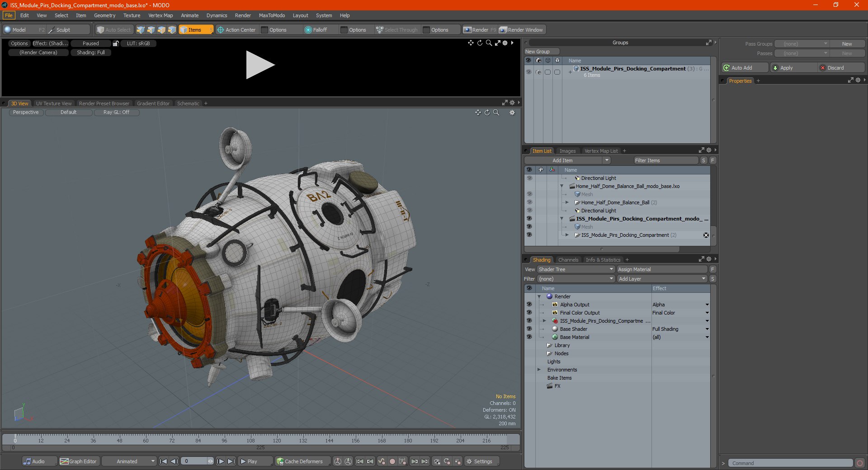Open Vertex Map menu
The height and width of the screenshot is (470, 868).
[160, 15]
